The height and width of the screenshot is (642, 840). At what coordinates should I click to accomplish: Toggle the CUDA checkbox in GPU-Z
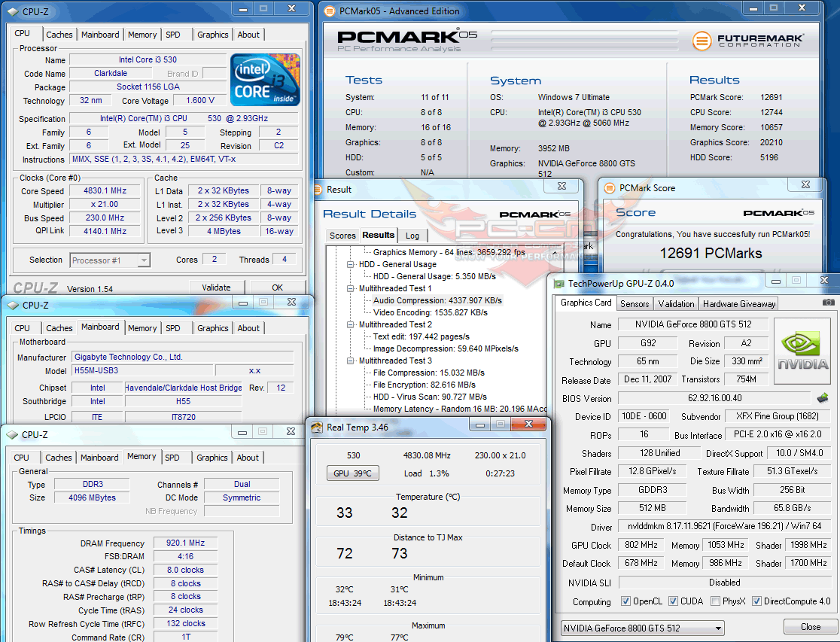pos(673,601)
